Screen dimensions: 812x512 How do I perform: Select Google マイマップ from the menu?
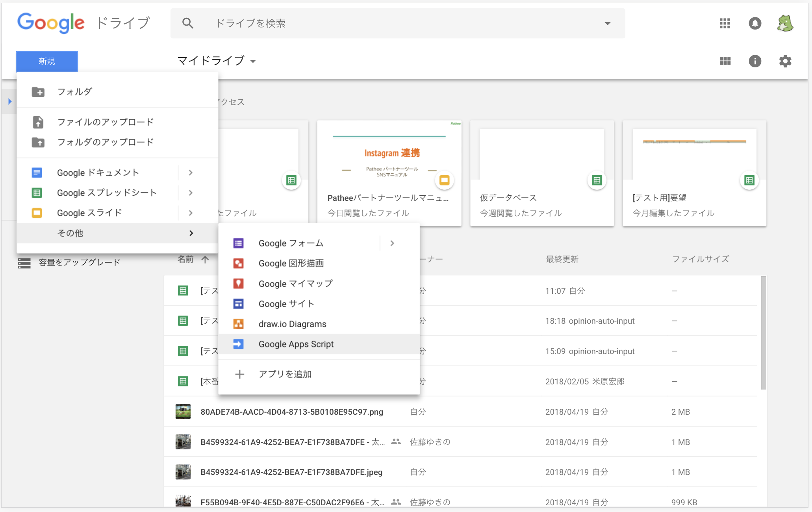[295, 284]
